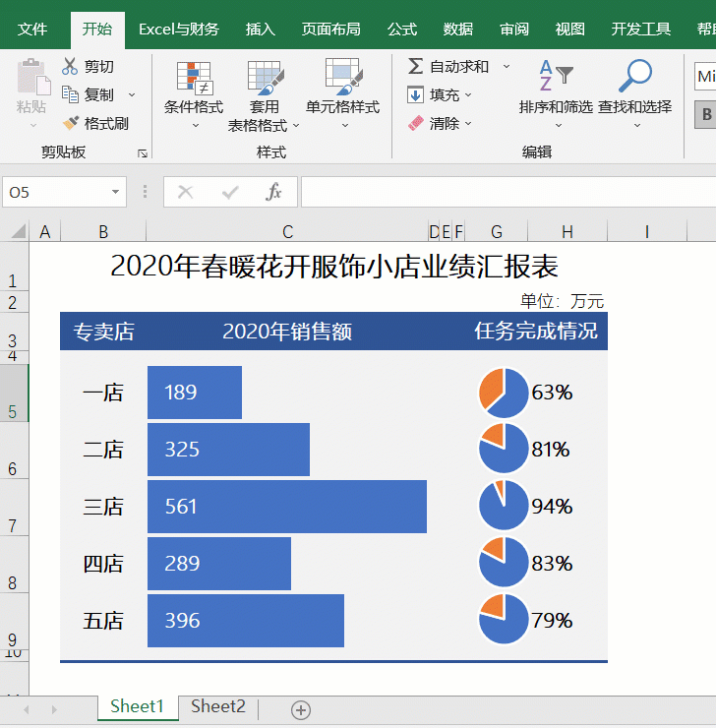This screenshot has height=728, width=716.
Task: Click the 剪切 (Cut) label
Action: [x=99, y=66]
